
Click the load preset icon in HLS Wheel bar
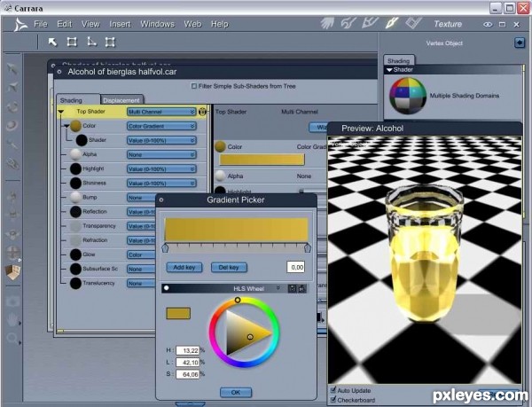tap(301, 289)
